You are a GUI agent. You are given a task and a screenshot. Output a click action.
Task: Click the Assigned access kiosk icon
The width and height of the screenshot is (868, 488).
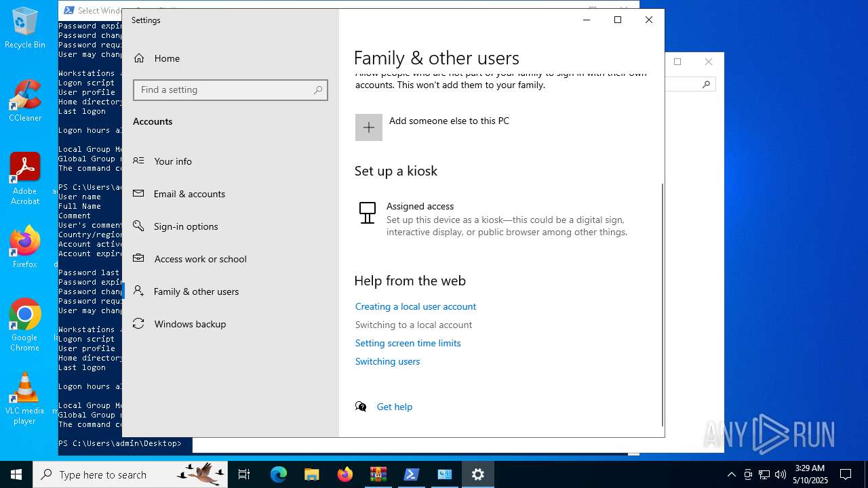point(367,213)
